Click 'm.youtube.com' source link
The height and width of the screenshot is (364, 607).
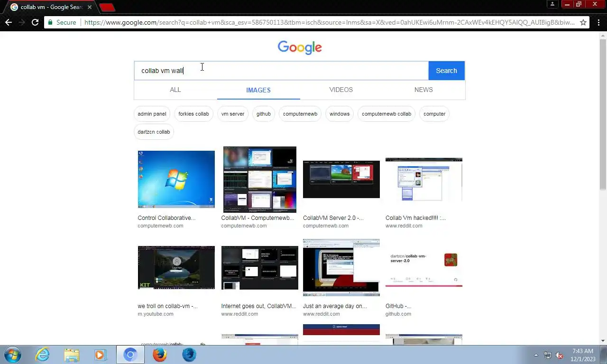(x=156, y=314)
